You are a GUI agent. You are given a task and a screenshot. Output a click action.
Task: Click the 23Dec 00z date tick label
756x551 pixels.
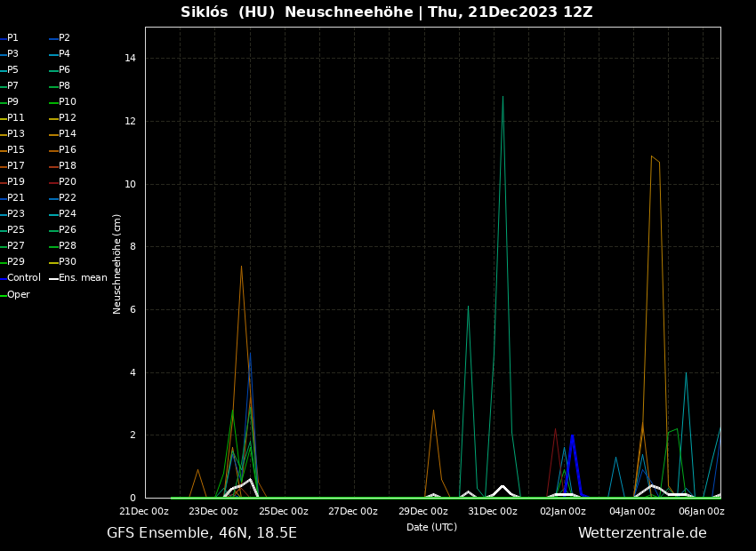pos(213,511)
